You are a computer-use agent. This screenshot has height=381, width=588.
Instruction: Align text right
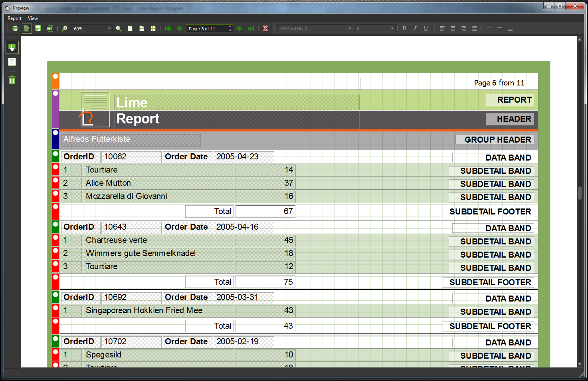(x=463, y=28)
